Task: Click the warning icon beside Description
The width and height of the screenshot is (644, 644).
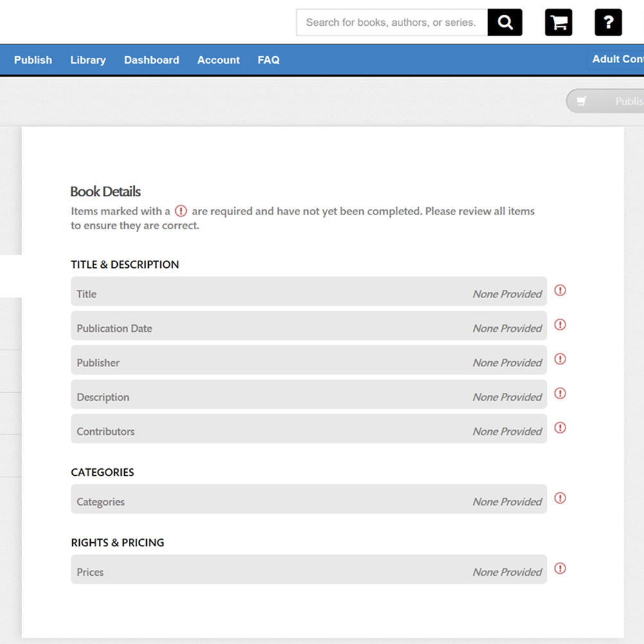Action: [x=560, y=393]
